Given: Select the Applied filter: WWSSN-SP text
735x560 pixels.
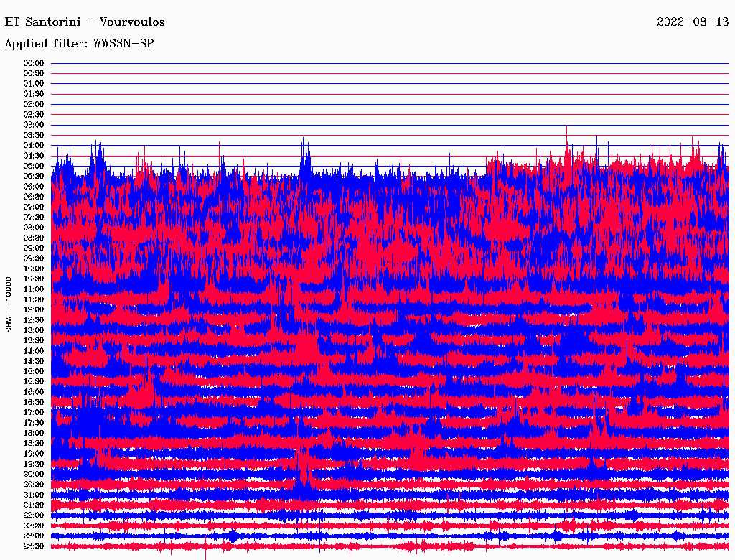Looking at the screenshot, I should pyautogui.click(x=79, y=44).
